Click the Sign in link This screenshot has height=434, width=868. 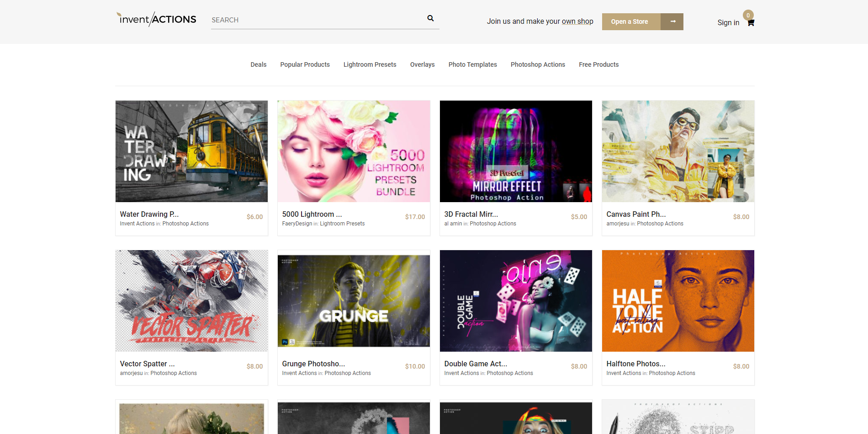tap(728, 22)
